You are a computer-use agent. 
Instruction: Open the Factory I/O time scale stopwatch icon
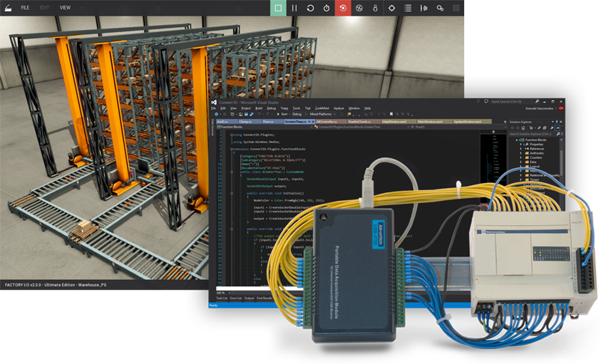pos(327,8)
